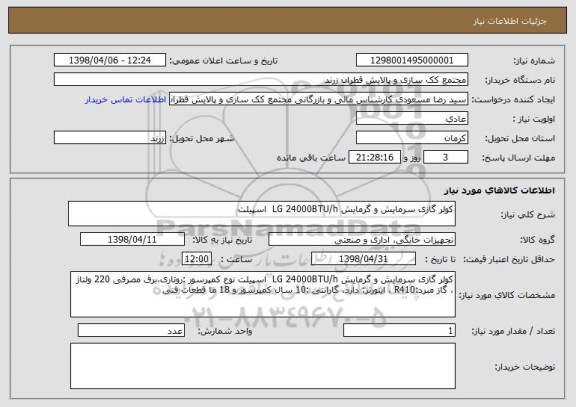
Task: Click the label حداقل تاریخ اعتبار قیمت
Action: (509, 259)
